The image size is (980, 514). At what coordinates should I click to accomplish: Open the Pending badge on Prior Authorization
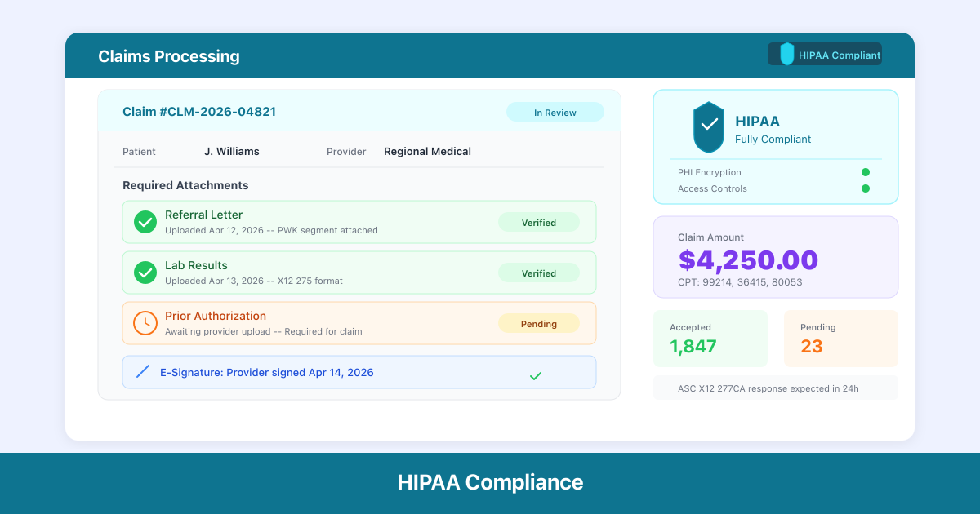(539, 323)
